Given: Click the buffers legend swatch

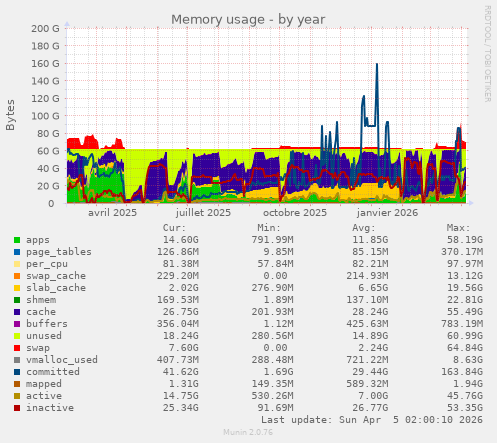Looking at the screenshot, I should pyautogui.click(x=17, y=324).
